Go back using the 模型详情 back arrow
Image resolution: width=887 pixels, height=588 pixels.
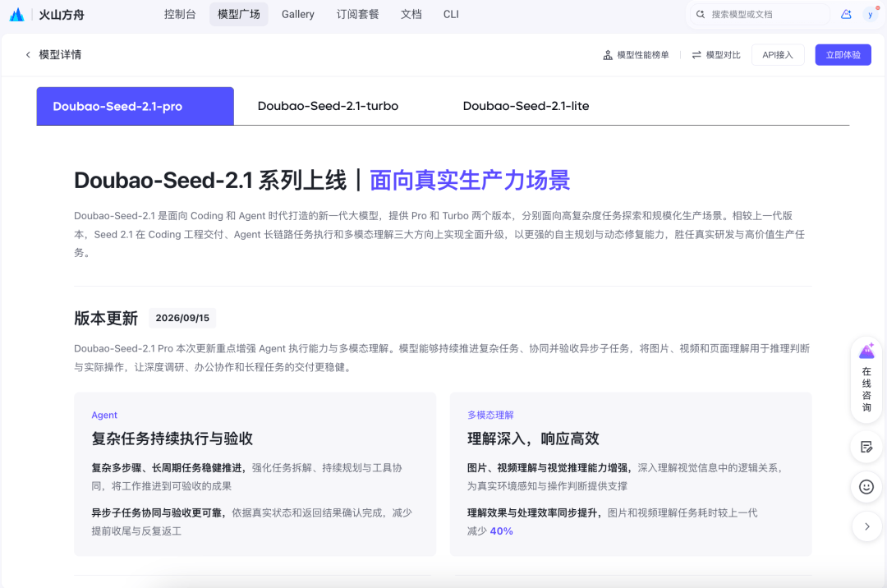[28, 55]
